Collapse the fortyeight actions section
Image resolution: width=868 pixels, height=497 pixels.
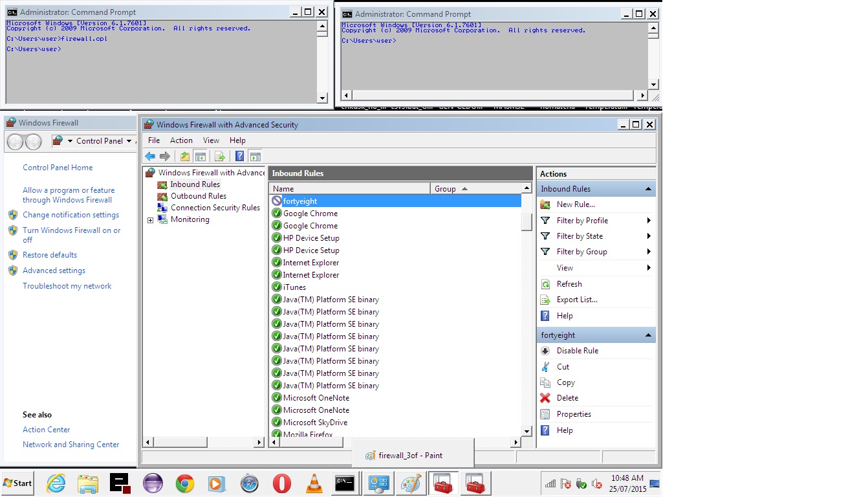648,335
